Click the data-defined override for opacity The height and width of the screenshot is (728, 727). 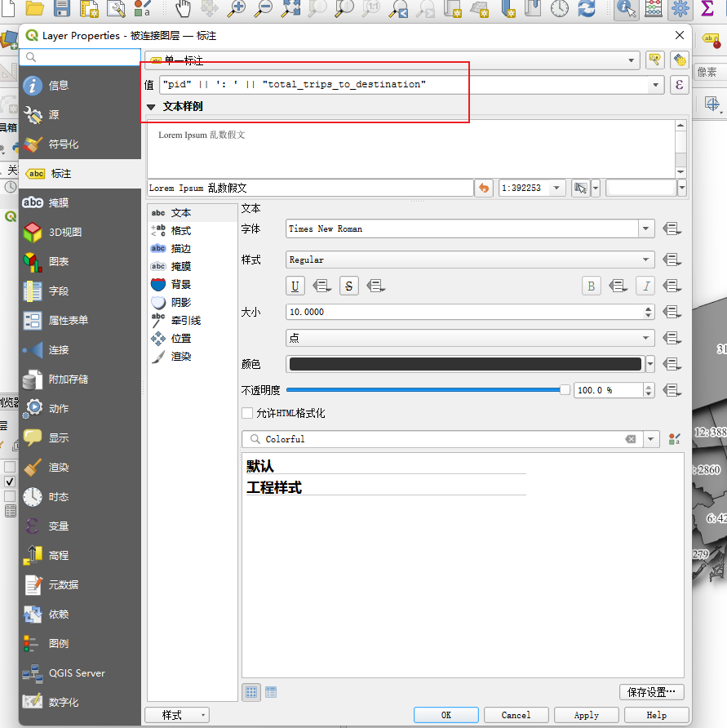tap(672, 390)
